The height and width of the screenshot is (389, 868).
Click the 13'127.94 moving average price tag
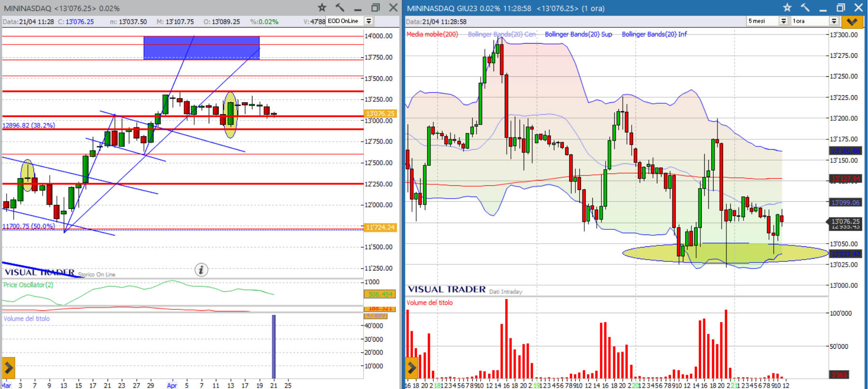846,179
